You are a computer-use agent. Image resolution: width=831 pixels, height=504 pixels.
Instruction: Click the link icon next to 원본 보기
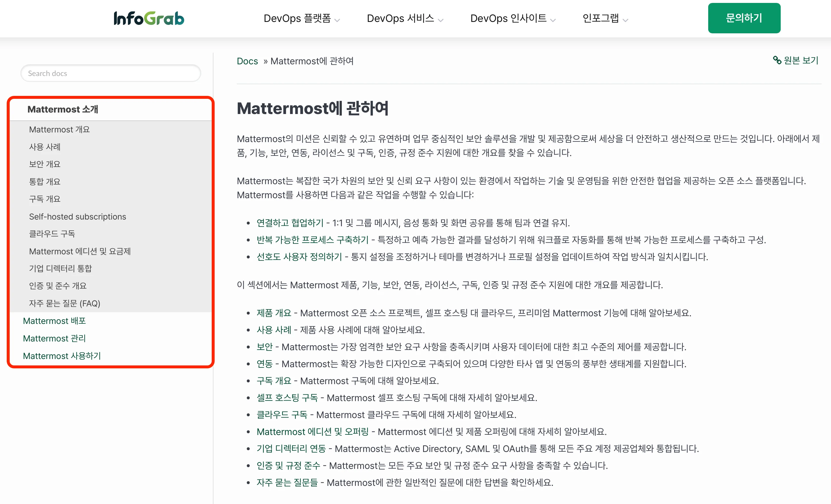point(777,60)
